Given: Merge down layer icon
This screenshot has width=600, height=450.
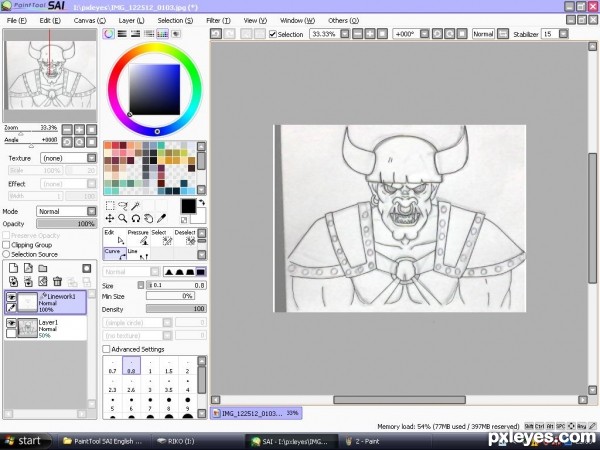Looking at the screenshot, I should point(28,282).
